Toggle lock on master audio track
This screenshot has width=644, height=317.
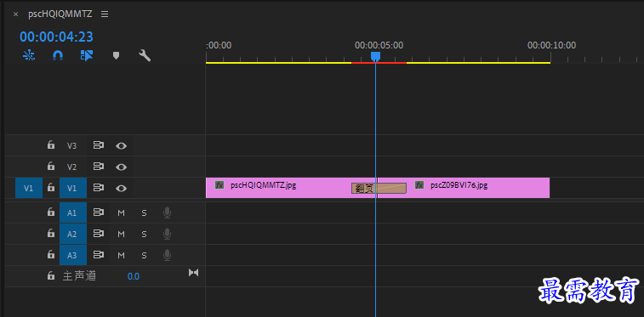point(50,276)
